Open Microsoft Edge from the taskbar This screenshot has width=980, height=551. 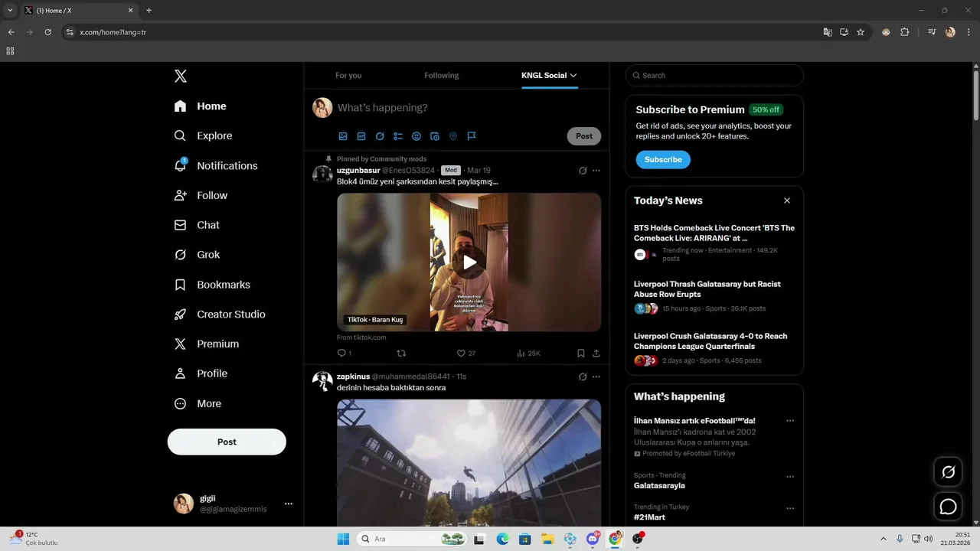tap(502, 539)
